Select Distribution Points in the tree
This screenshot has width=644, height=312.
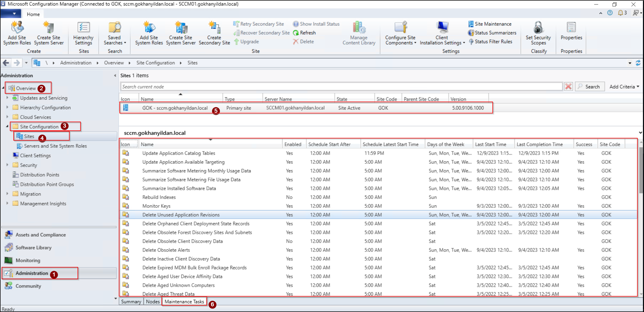pos(39,175)
